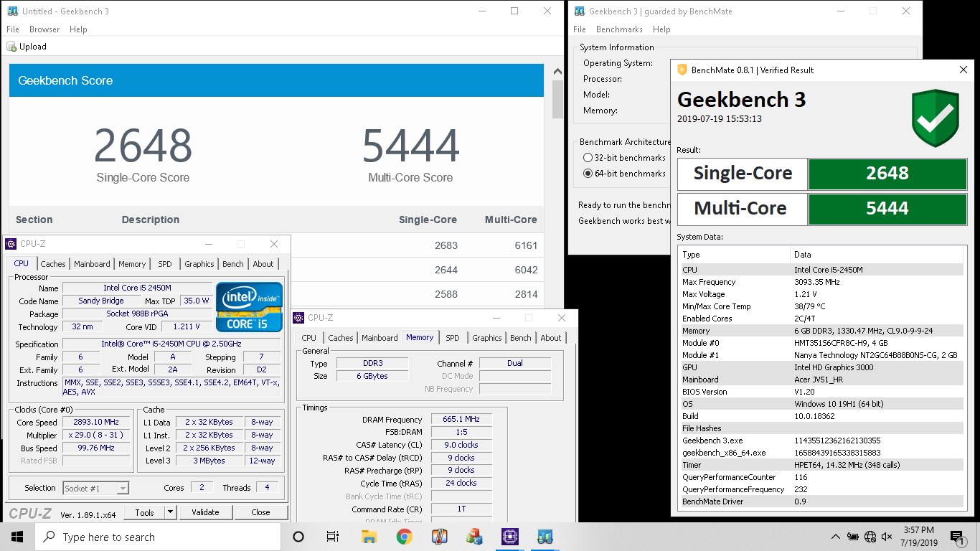
Task: Open File menu in Untitled Geekbench window
Action: (x=13, y=29)
